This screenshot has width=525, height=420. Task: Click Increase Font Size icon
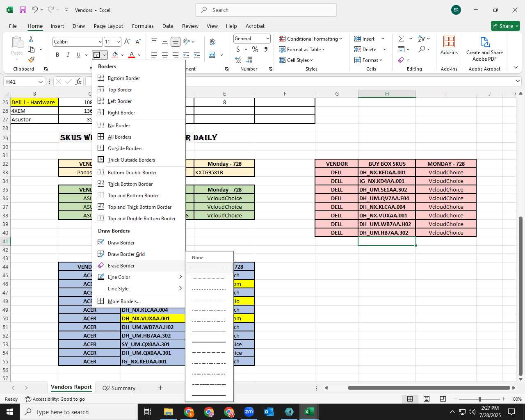127,41
